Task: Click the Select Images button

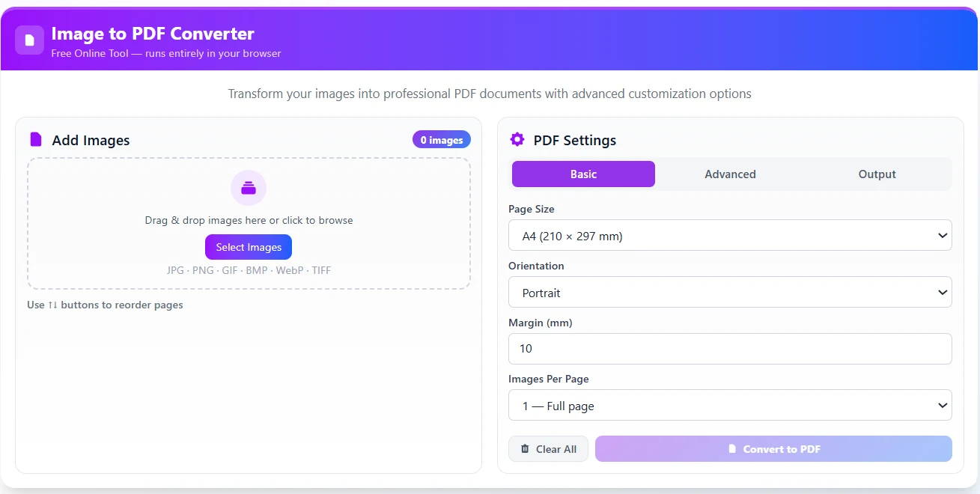Action: pyautogui.click(x=249, y=247)
